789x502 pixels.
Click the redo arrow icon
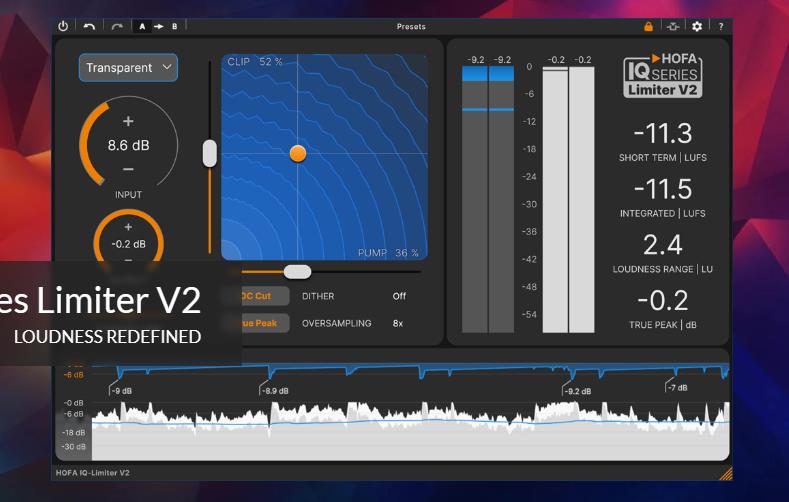[117, 26]
